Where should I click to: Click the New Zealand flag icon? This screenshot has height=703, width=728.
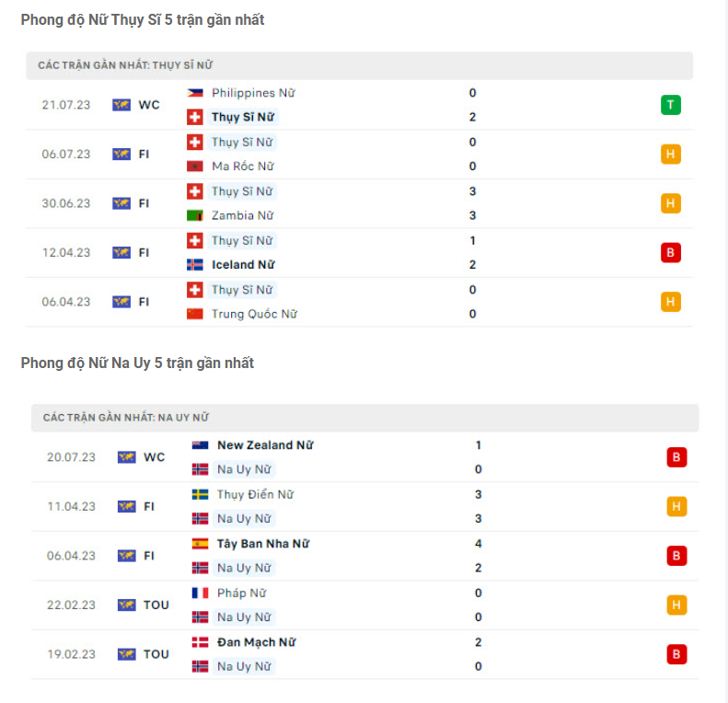tap(200, 445)
